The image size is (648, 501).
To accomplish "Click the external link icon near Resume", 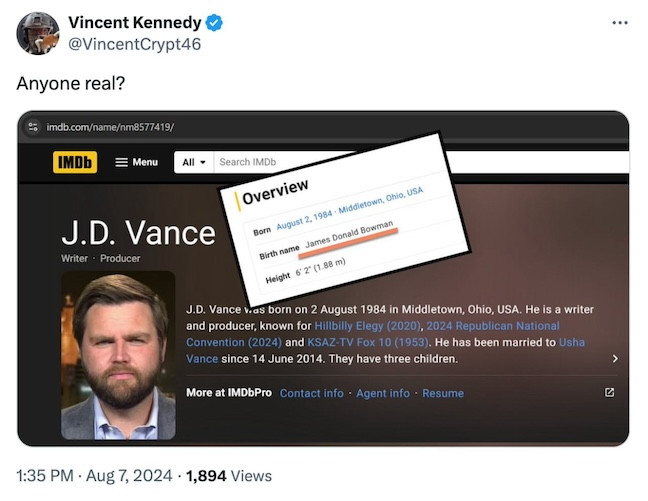I will tap(609, 393).
